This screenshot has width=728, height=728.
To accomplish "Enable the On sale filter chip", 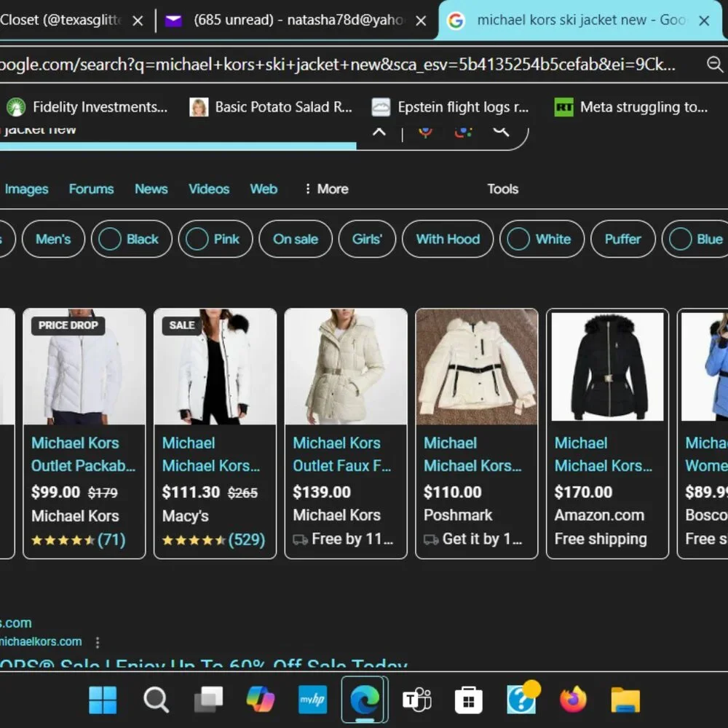I will click(296, 239).
